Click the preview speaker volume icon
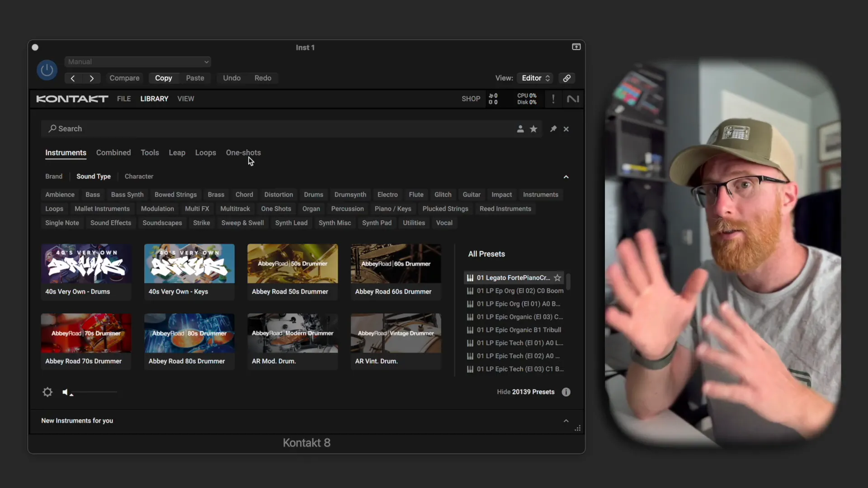This screenshot has width=868, height=488. 65,392
